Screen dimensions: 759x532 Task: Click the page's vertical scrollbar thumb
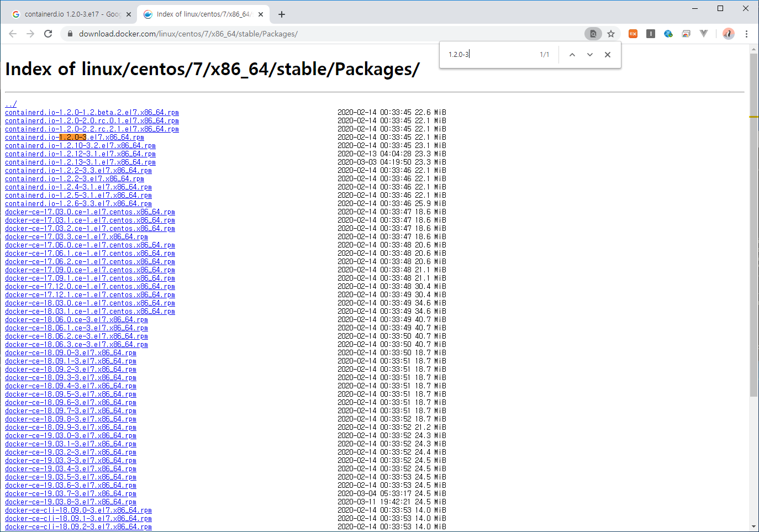point(753,225)
